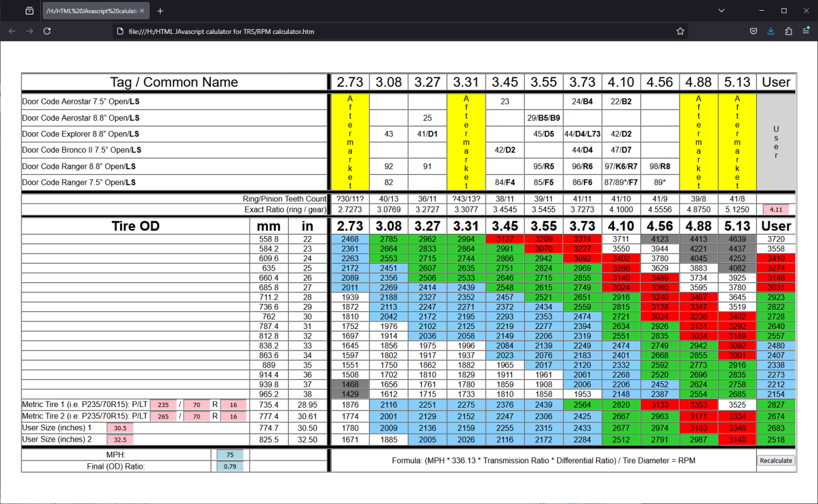Click the browser Back arrow
818x504 pixels.
[x=13, y=31]
